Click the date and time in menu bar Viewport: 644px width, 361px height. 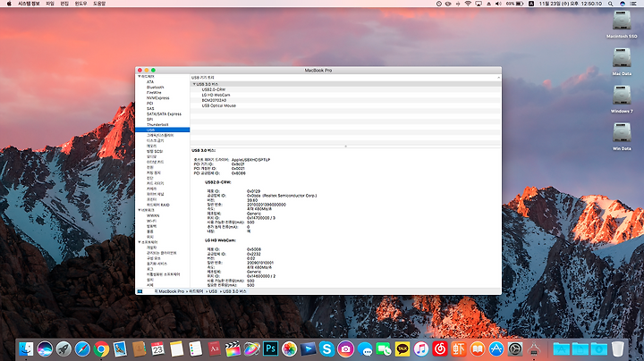570,4
